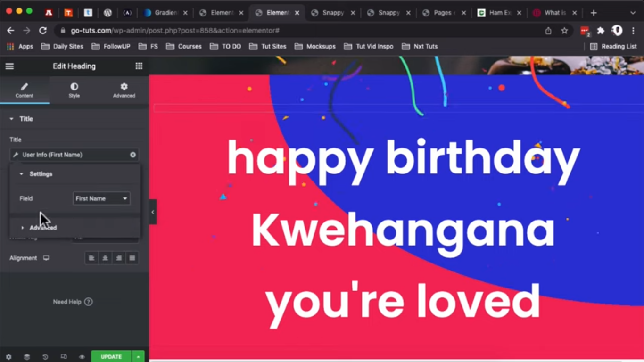Open the Chrome profile avatar
The width and height of the screenshot is (644, 362).
click(x=617, y=31)
